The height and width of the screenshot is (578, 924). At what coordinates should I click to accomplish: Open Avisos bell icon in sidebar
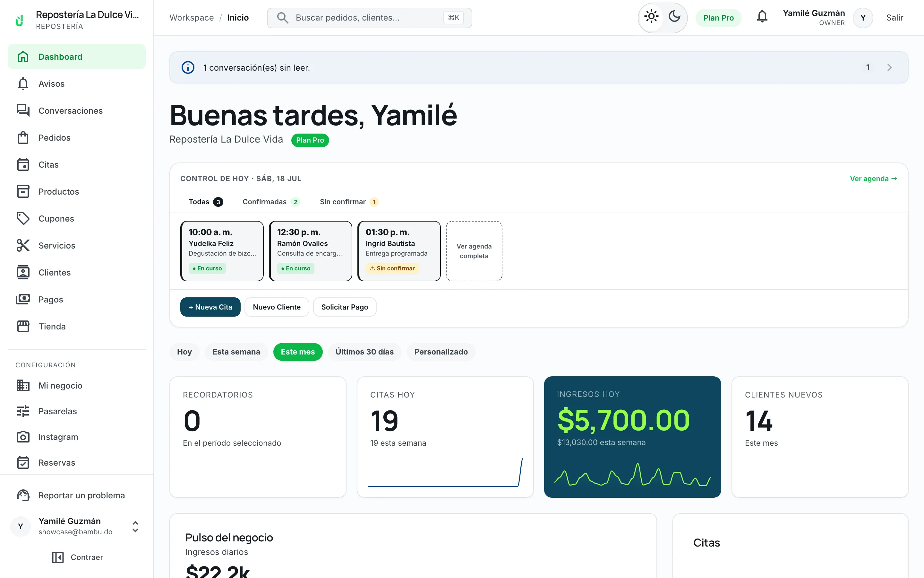pyautogui.click(x=23, y=84)
